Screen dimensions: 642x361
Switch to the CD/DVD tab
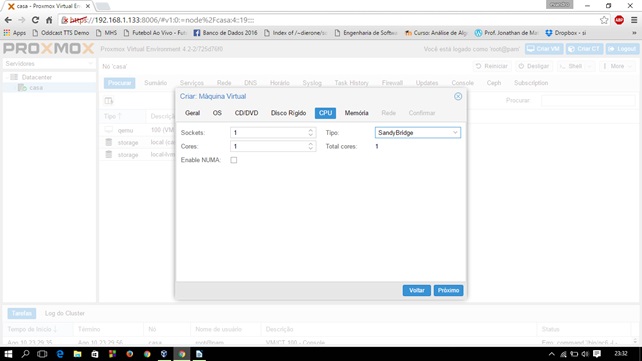tap(246, 113)
